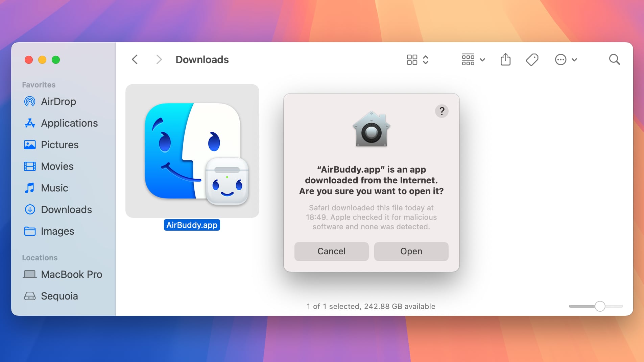Click the Applications sidebar icon

[30, 123]
